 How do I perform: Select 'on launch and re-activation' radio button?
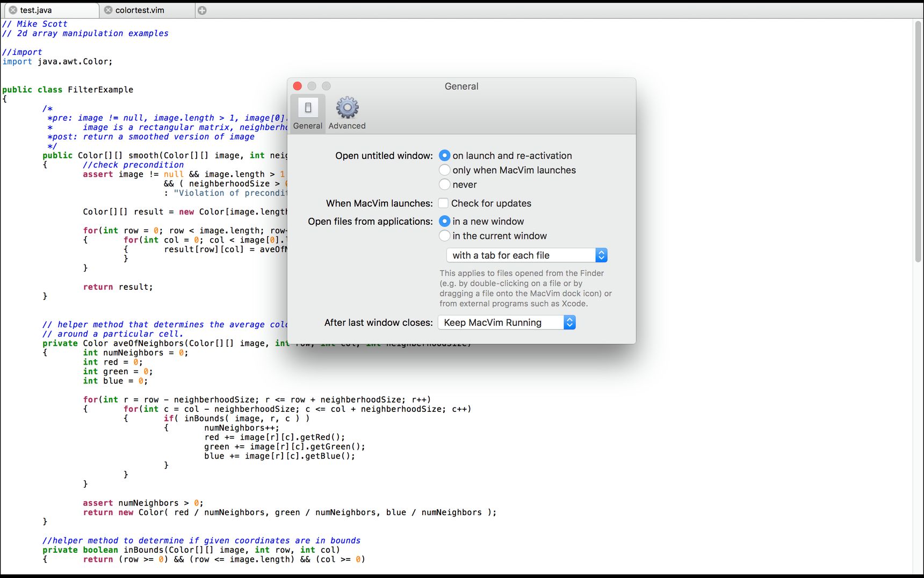(444, 155)
